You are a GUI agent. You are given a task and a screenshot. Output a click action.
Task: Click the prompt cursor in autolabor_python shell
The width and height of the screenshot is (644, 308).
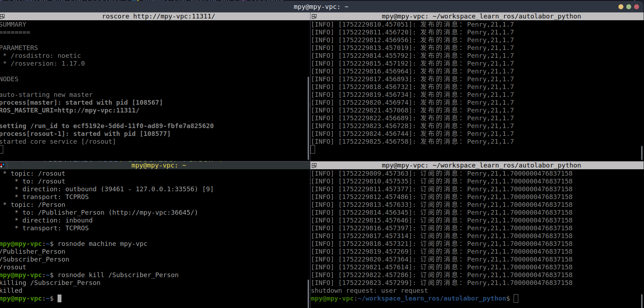pyautogui.click(x=516, y=298)
